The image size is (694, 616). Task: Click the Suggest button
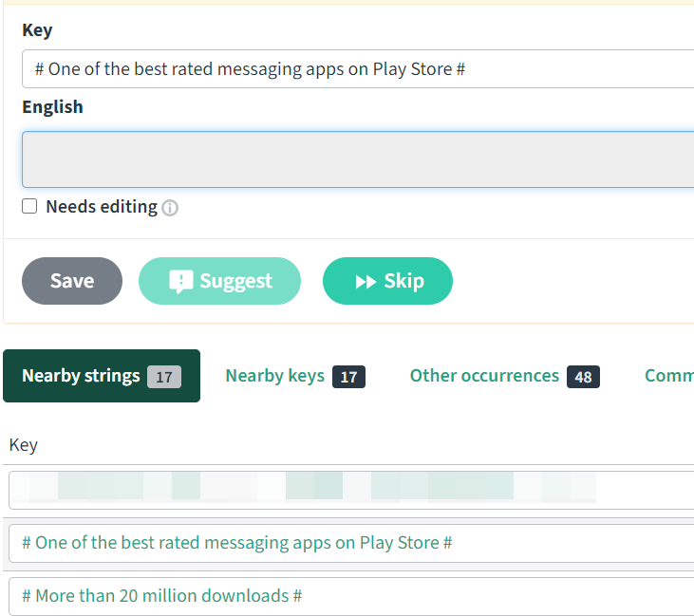click(x=219, y=281)
